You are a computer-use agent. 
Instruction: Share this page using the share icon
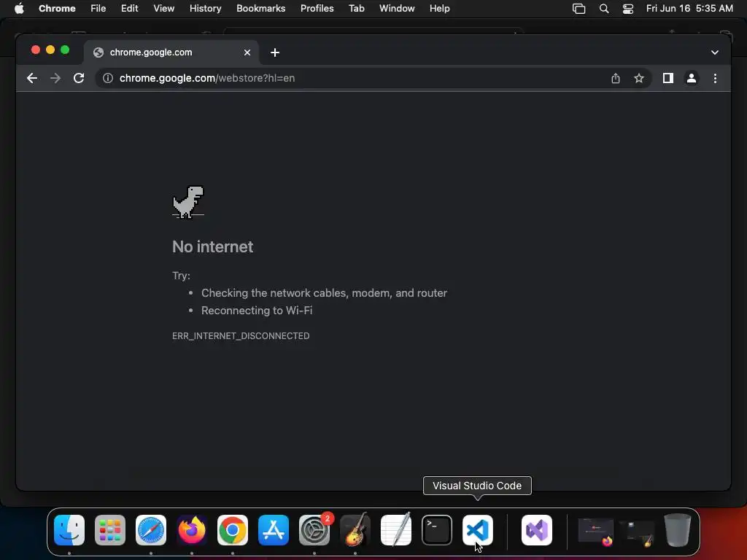pyautogui.click(x=616, y=78)
